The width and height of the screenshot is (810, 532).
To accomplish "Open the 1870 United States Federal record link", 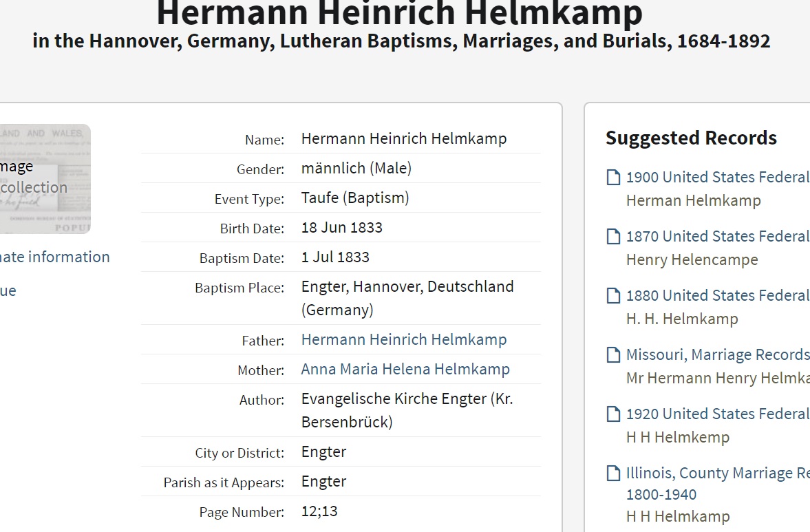I will tap(717, 237).
